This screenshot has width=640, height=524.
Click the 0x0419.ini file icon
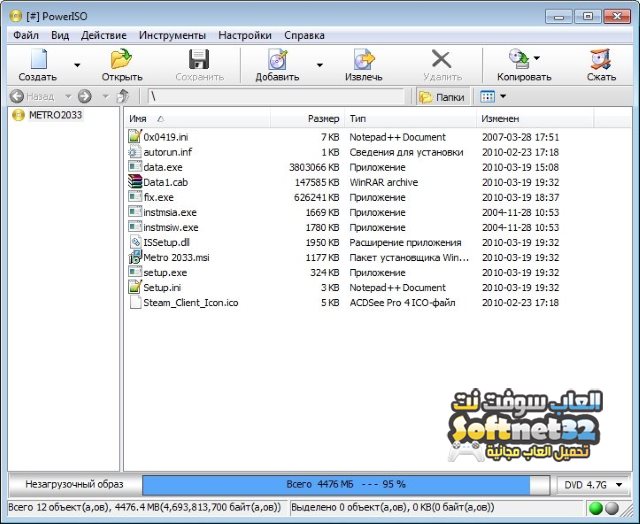[x=135, y=136]
